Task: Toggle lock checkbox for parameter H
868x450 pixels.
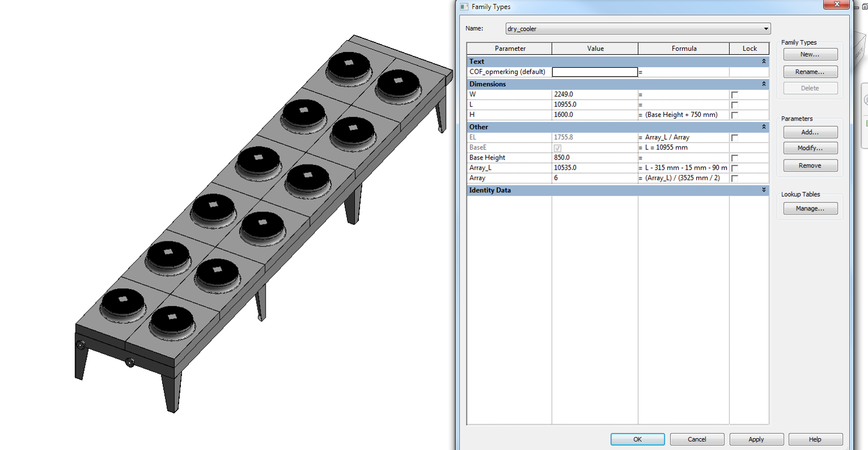Action: [x=735, y=115]
